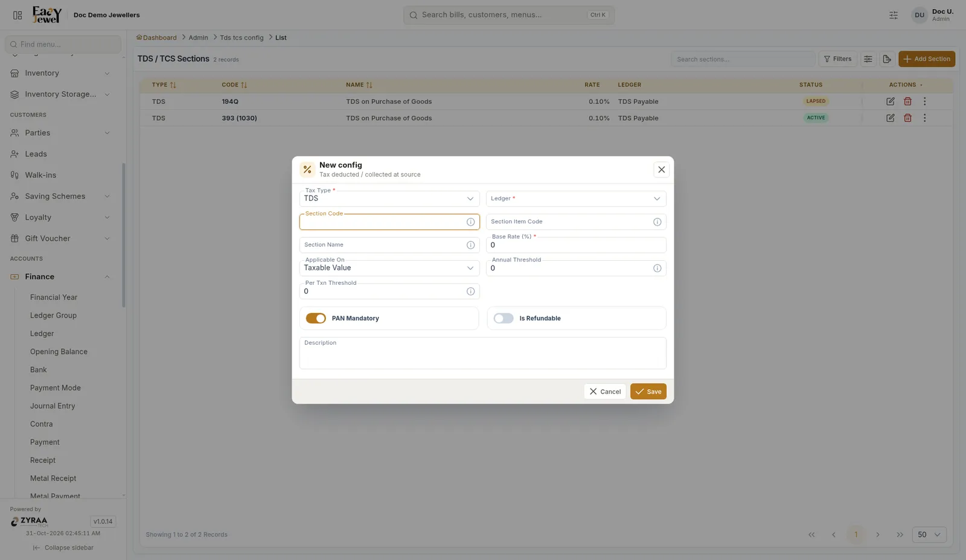Click info icon in Annual Threshold field

coord(657,269)
